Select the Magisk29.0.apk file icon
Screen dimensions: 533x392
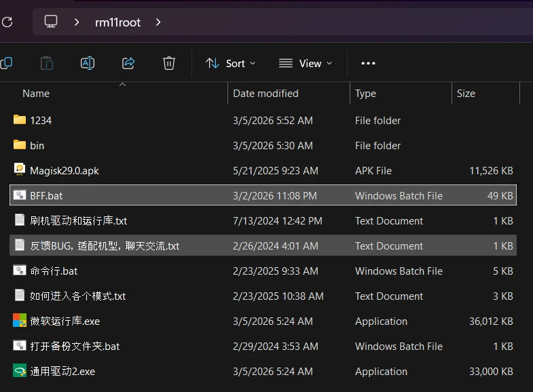click(x=20, y=170)
